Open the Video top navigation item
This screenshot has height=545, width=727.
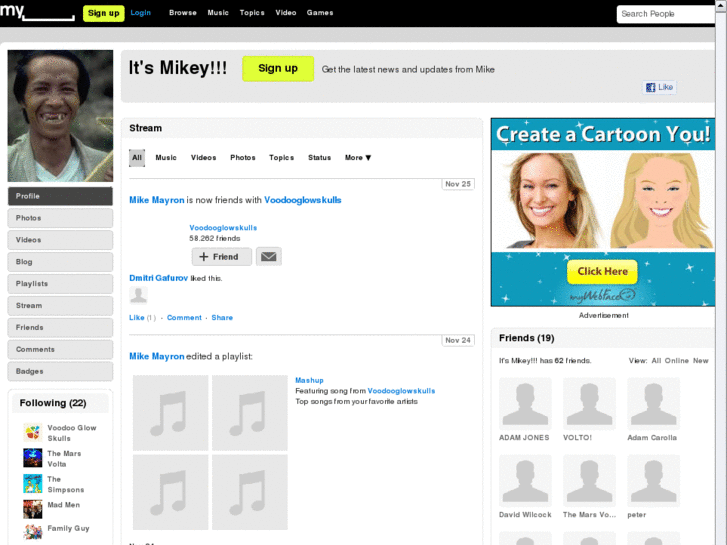click(286, 13)
